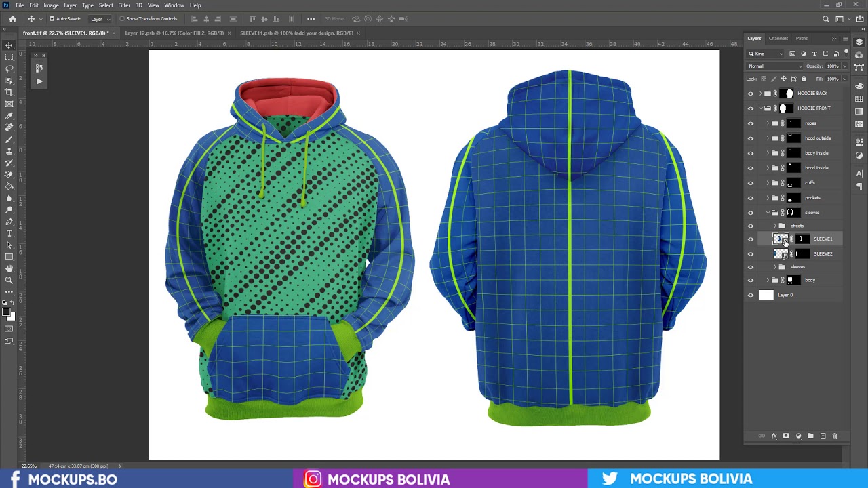Toggle Quick Mask mode icon
868x488 pixels.
coord(9,329)
